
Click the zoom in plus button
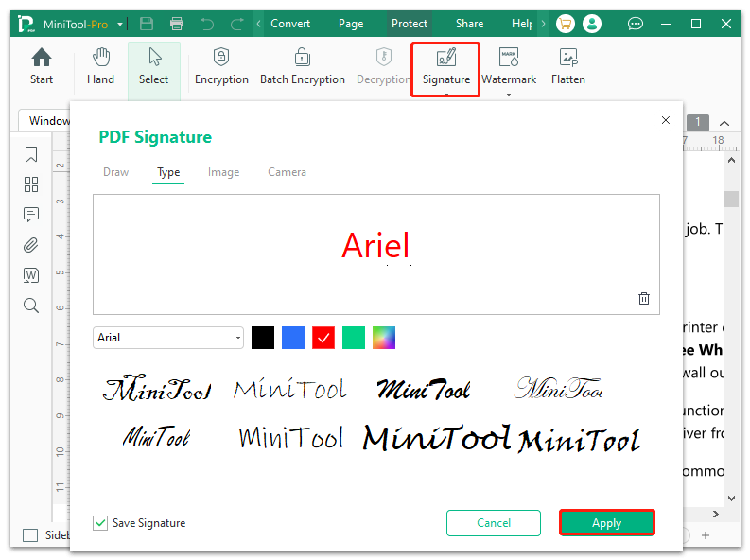pos(706,535)
